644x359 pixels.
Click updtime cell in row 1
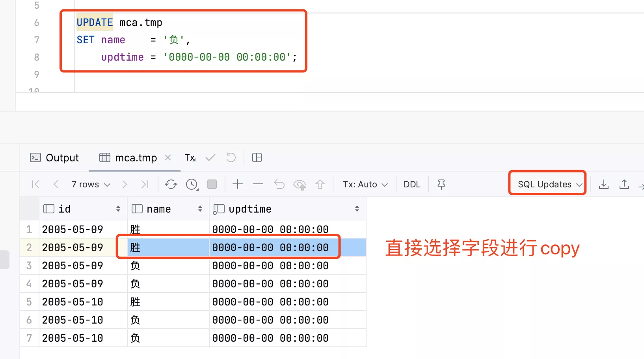[288, 229]
